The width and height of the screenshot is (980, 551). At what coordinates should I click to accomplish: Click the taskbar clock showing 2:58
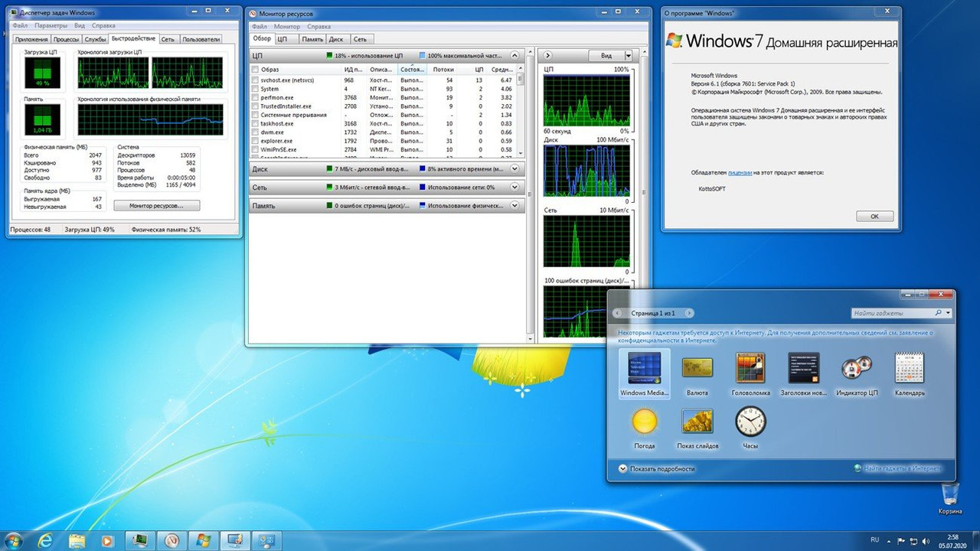(x=952, y=541)
